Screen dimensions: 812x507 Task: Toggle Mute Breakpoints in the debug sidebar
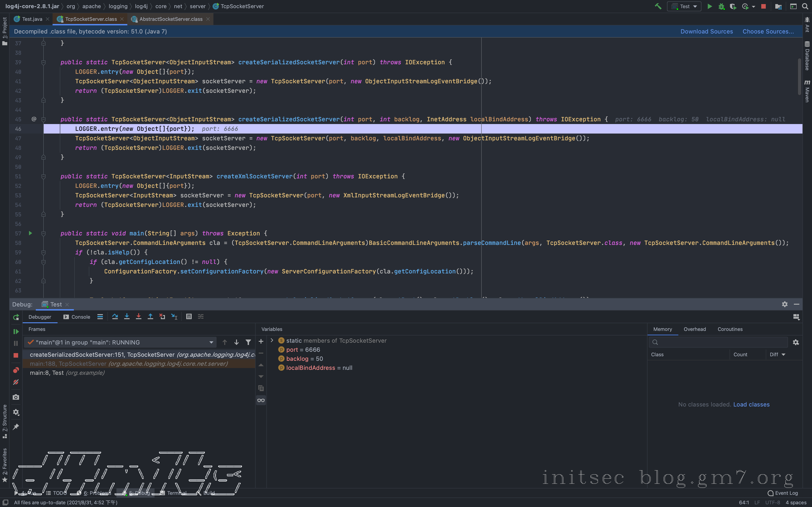[x=16, y=382]
